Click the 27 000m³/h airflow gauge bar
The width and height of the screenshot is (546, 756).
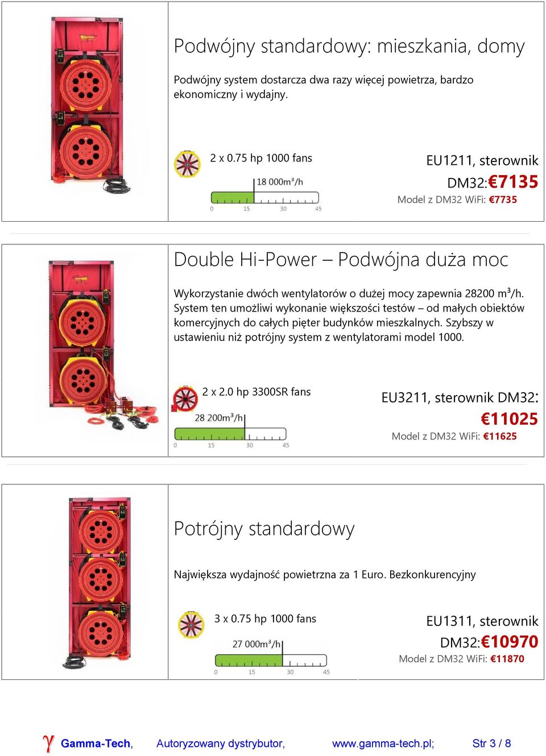pos(271,661)
